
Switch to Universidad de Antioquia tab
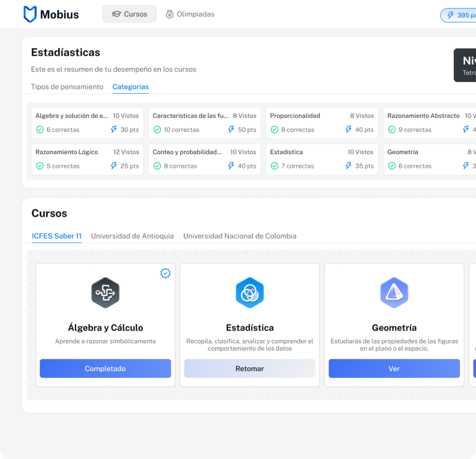(x=132, y=236)
